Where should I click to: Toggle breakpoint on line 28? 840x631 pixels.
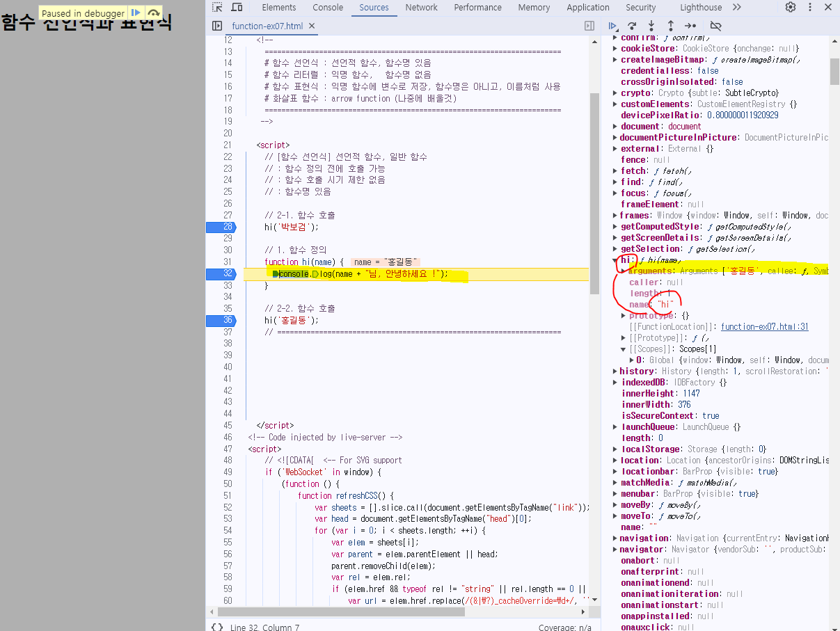(221, 227)
